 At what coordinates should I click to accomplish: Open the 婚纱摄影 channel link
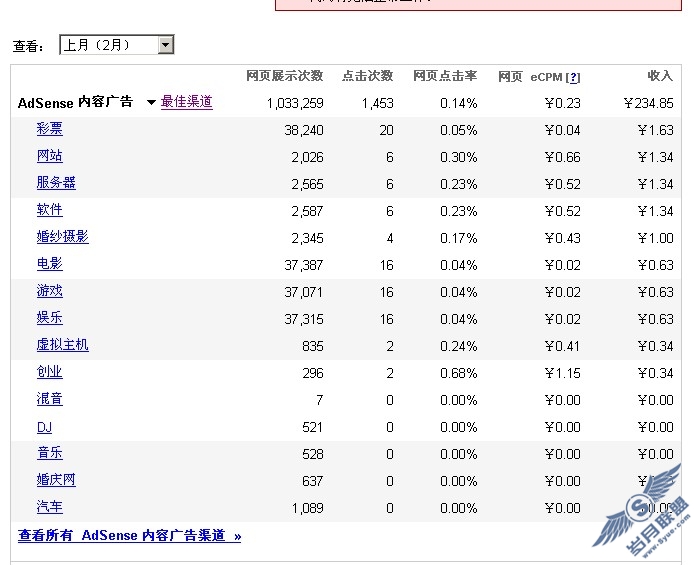(x=63, y=237)
